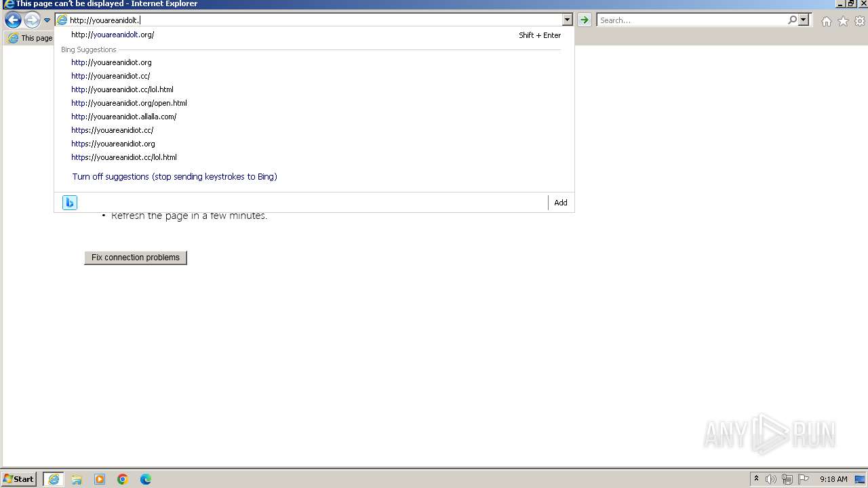Restore down the Internet Explorer window
The image size is (868, 488).
coord(851,4)
